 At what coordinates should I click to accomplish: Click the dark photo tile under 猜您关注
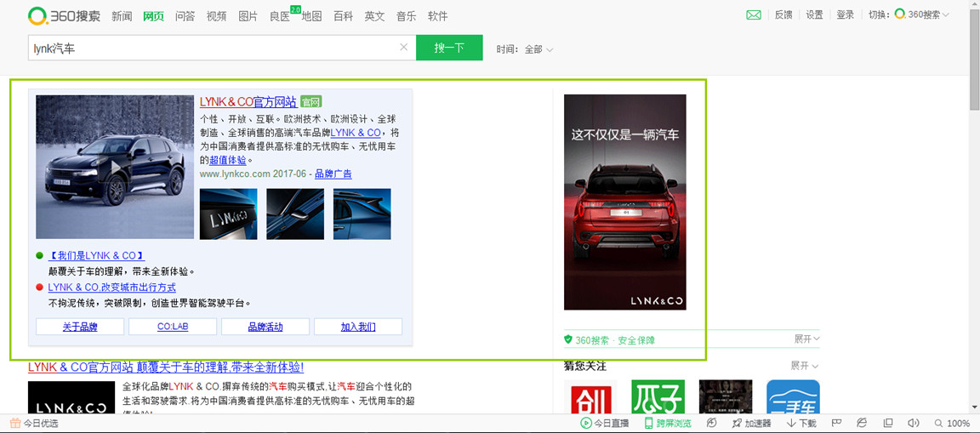point(725,396)
